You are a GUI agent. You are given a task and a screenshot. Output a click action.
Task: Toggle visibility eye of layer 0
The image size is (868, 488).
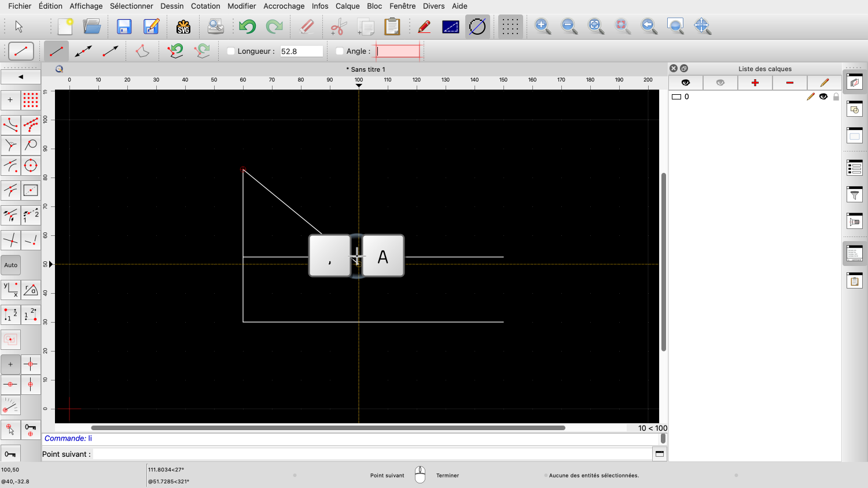(823, 97)
